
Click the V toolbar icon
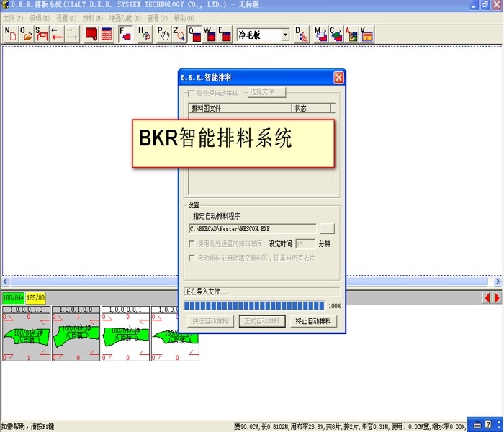[366, 34]
